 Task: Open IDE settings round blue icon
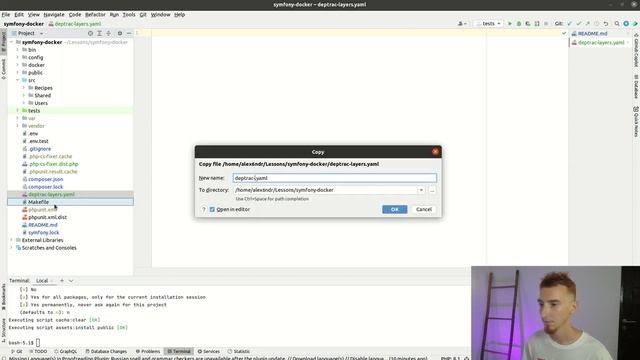point(626,24)
